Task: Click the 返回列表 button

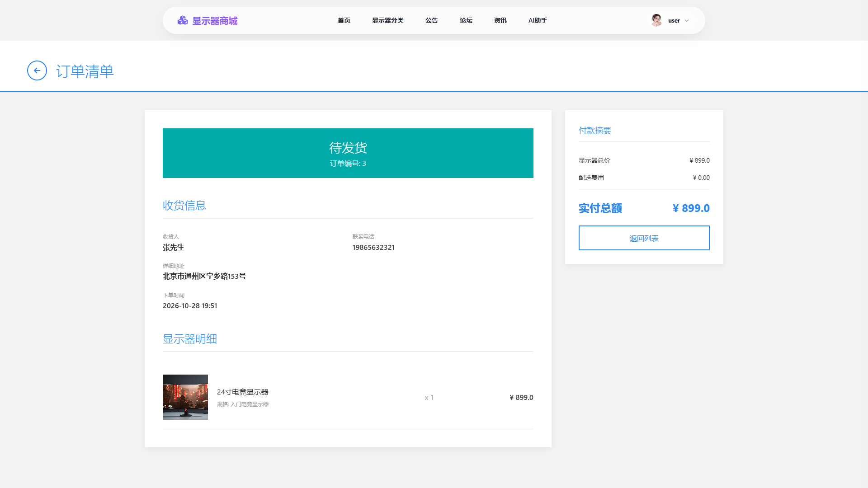Action: (x=644, y=238)
